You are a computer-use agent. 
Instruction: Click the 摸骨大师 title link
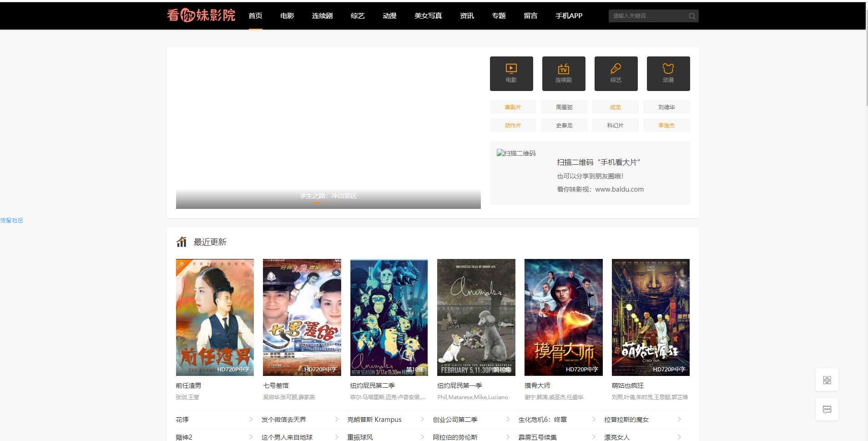pyautogui.click(x=537, y=385)
